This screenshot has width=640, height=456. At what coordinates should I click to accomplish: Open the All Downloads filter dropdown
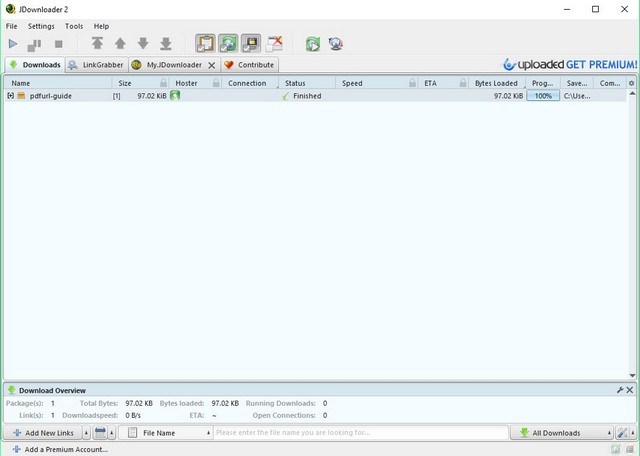pyautogui.click(x=562, y=433)
